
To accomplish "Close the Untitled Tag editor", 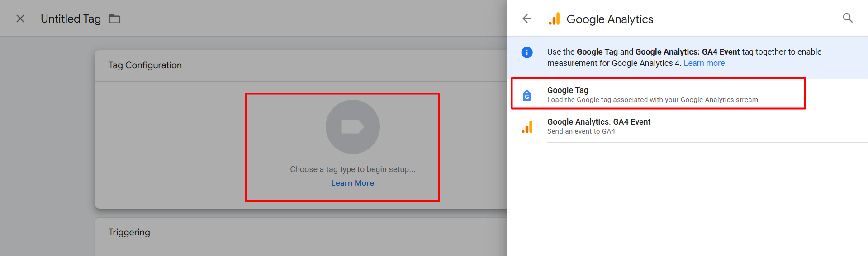I will tap(20, 19).
